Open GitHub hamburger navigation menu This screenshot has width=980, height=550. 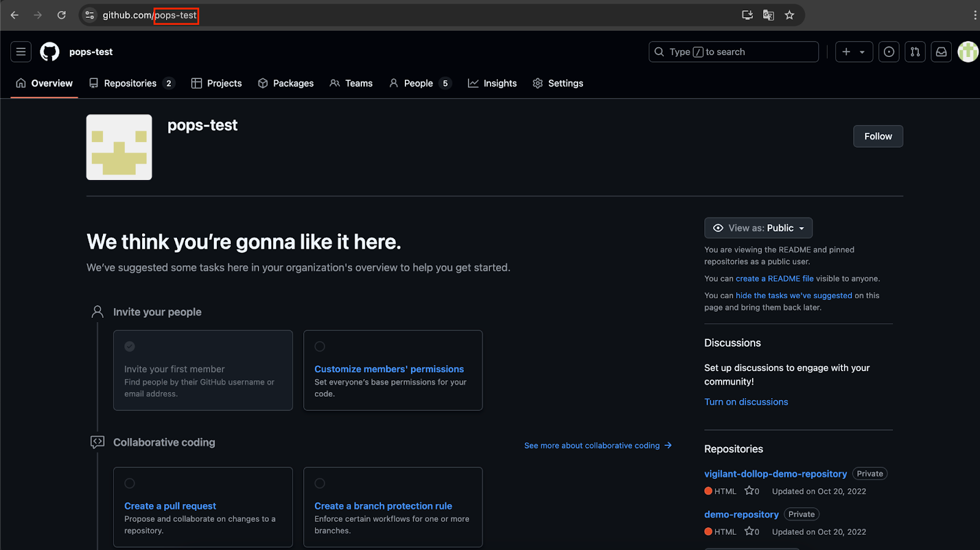point(21,52)
